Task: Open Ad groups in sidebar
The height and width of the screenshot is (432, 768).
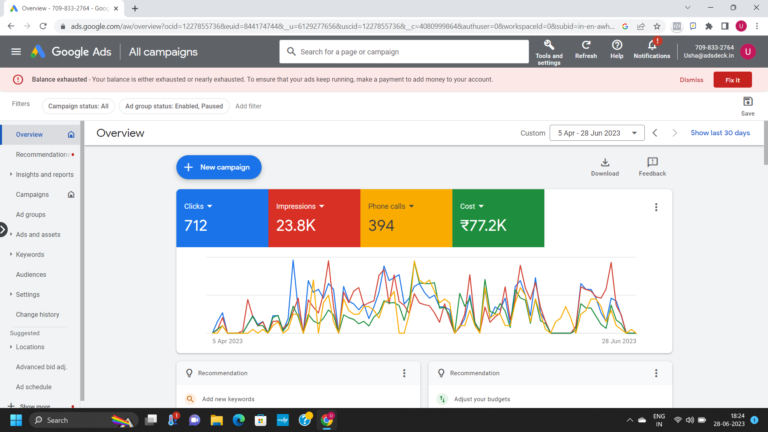Action: (x=30, y=215)
